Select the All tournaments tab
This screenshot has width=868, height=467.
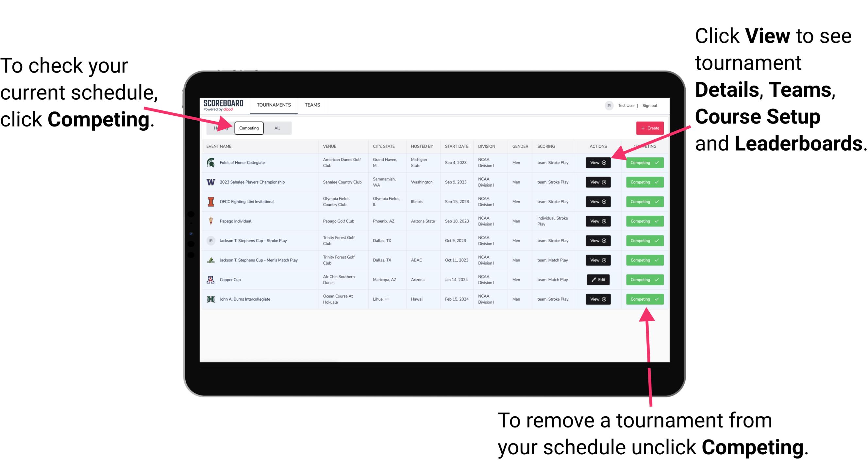(276, 128)
